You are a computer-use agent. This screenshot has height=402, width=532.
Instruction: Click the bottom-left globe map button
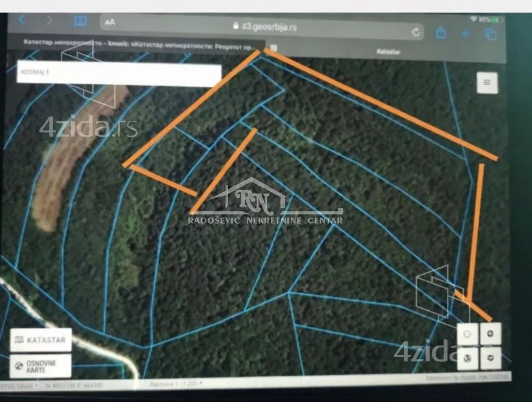pos(467,358)
